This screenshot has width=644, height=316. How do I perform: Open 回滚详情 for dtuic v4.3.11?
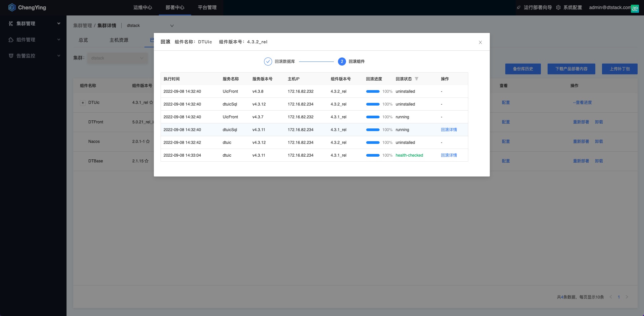tap(449, 155)
